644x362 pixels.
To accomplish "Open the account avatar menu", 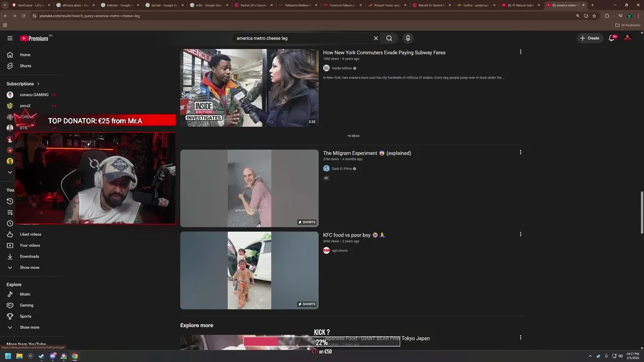I will pyautogui.click(x=627, y=38).
